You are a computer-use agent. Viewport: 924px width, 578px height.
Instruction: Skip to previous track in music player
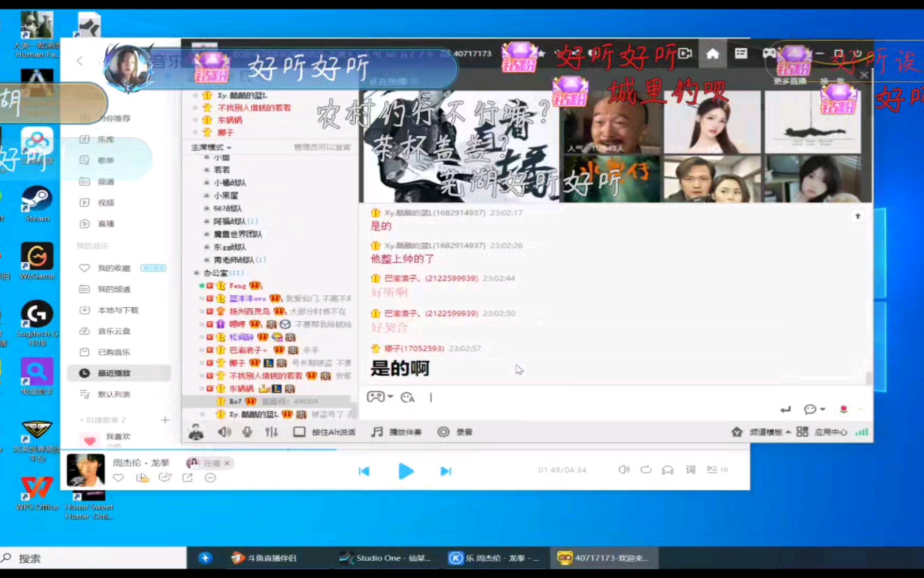[x=364, y=471]
